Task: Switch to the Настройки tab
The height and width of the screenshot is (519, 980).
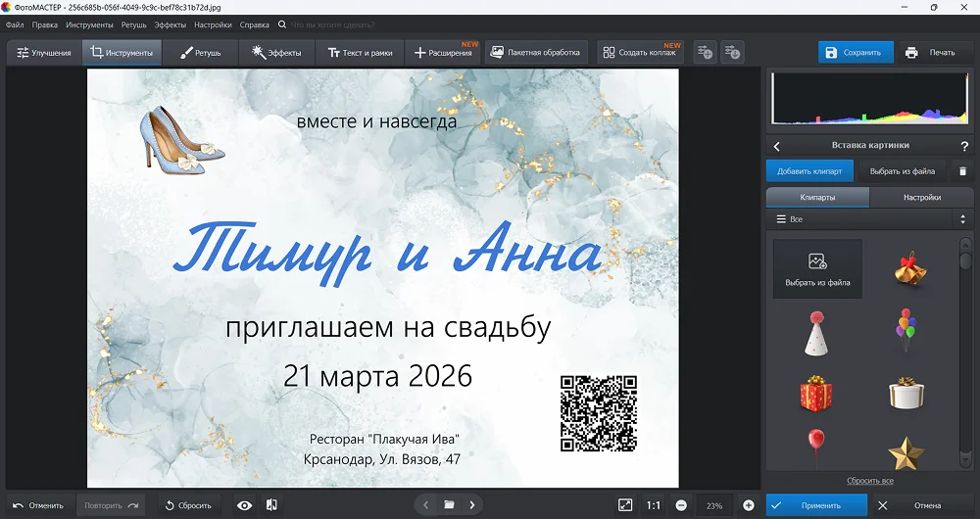Action: point(921,197)
